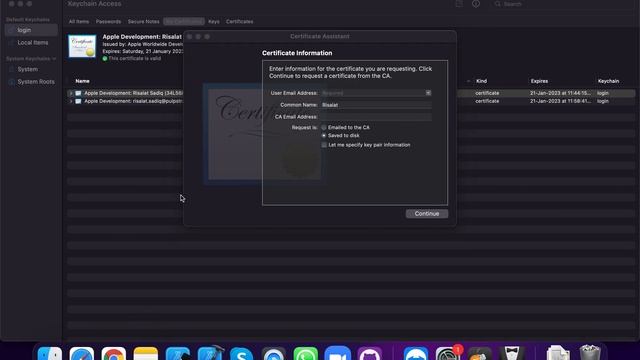640x360 pixels.
Task: Open WhatsApp from the Dock
Action: (x=305, y=353)
